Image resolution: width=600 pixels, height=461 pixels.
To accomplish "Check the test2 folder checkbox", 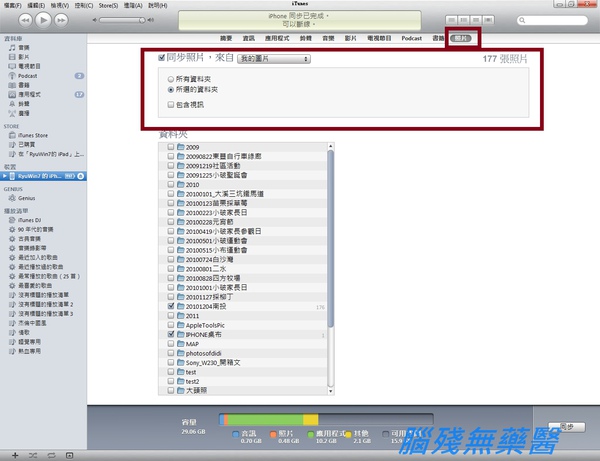I will coord(171,381).
